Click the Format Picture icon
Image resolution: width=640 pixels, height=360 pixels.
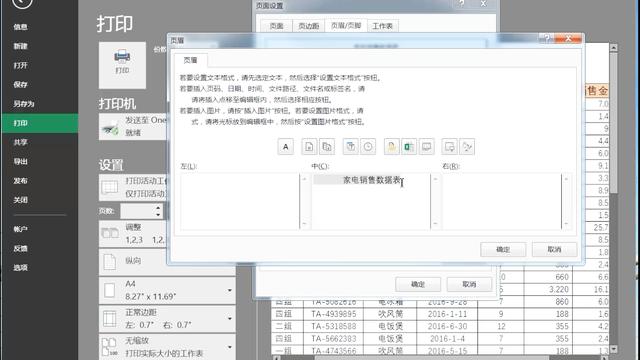point(467,147)
